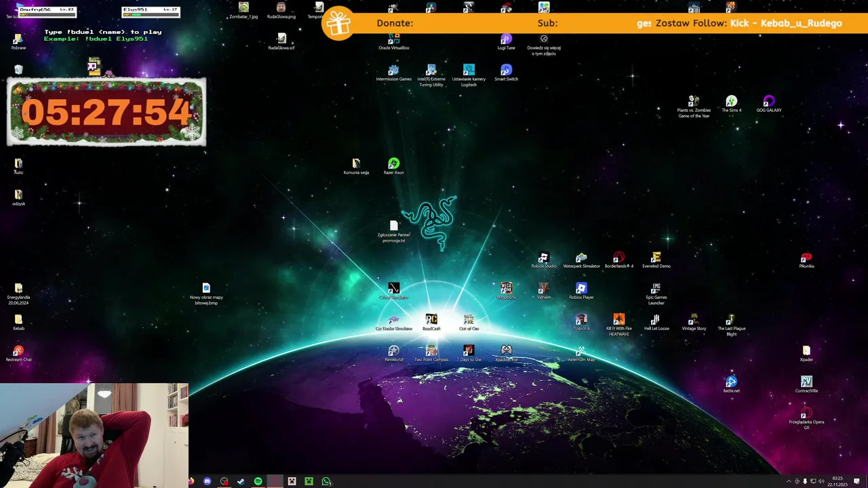Open the ContractVille shortcut
This screenshot has width=868, height=488.
pos(806,385)
